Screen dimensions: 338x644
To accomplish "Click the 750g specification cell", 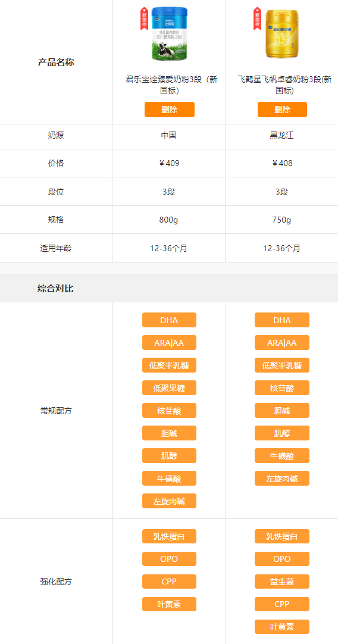I will click(x=281, y=220).
